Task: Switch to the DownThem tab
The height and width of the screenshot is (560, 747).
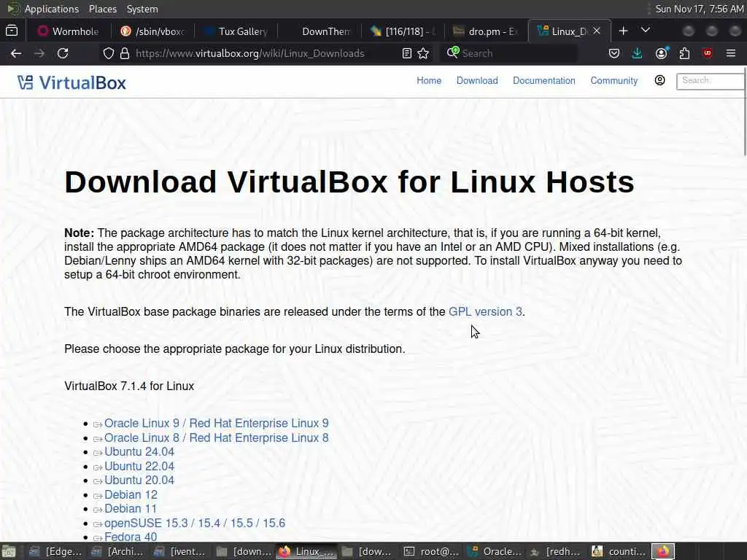Action: point(320,31)
